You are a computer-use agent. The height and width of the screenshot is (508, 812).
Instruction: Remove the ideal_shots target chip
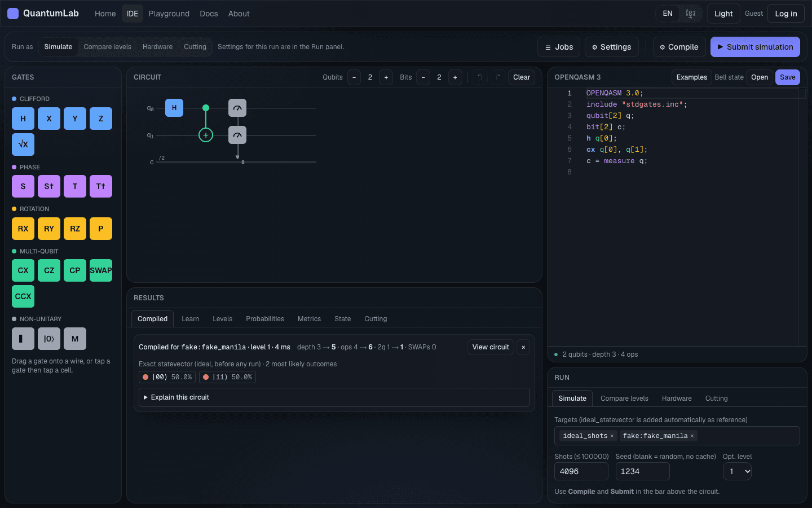[x=612, y=436]
